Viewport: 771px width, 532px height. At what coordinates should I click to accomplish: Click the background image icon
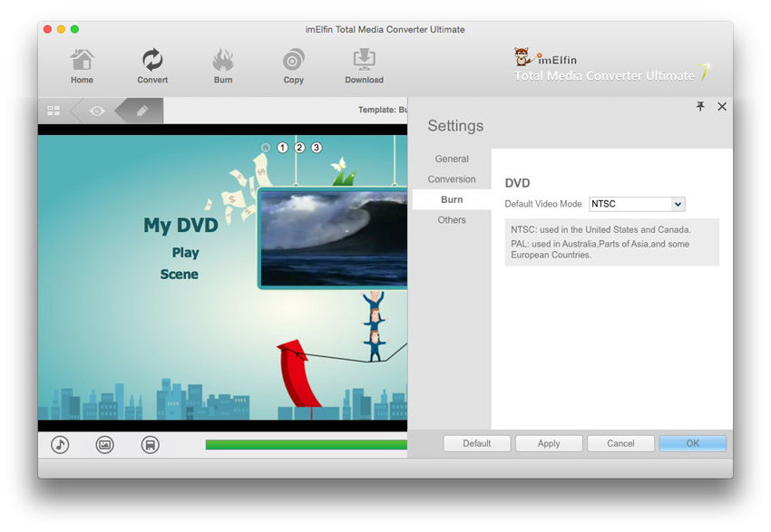pos(104,445)
